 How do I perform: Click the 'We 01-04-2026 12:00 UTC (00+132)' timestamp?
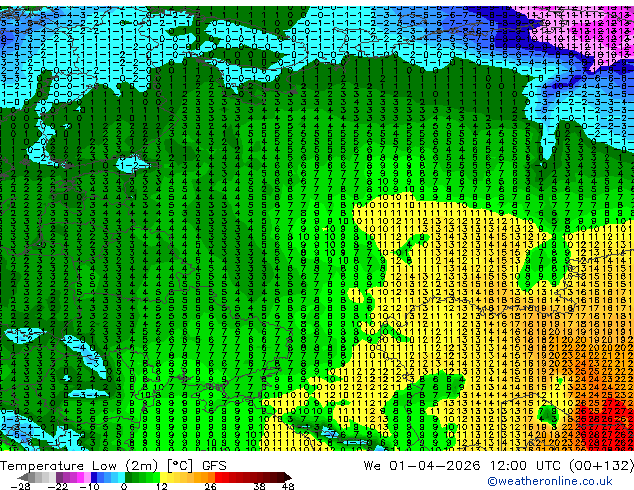[499, 466]
